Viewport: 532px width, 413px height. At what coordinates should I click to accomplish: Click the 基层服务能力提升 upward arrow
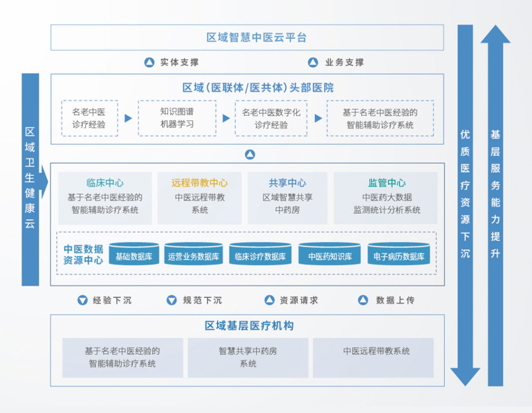495,205
